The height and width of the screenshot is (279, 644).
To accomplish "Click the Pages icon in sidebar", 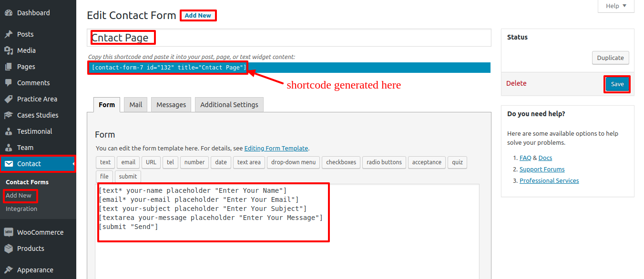I will click(x=9, y=67).
